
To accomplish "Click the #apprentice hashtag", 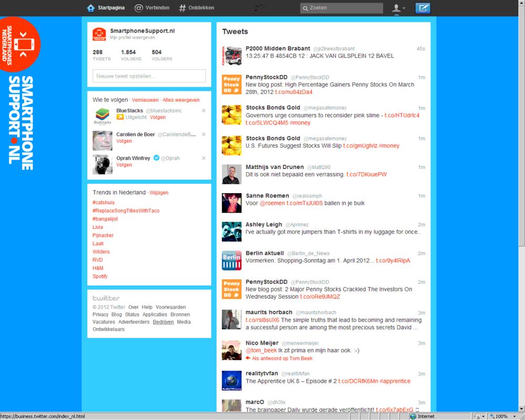I will tap(395, 381).
